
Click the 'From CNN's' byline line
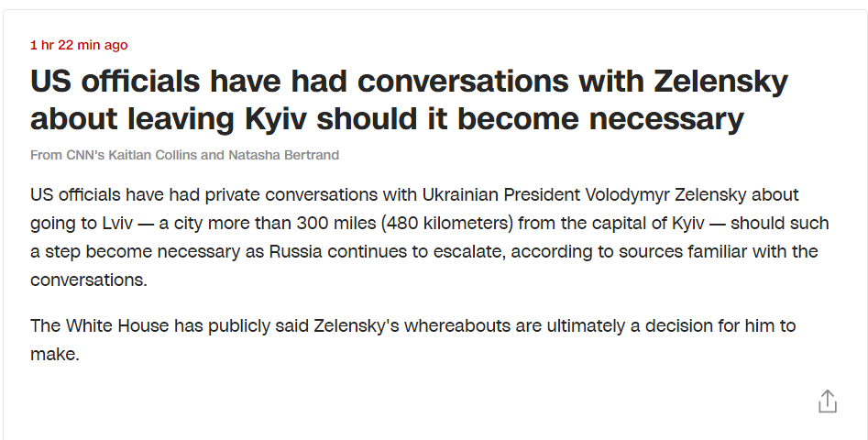tap(184, 155)
